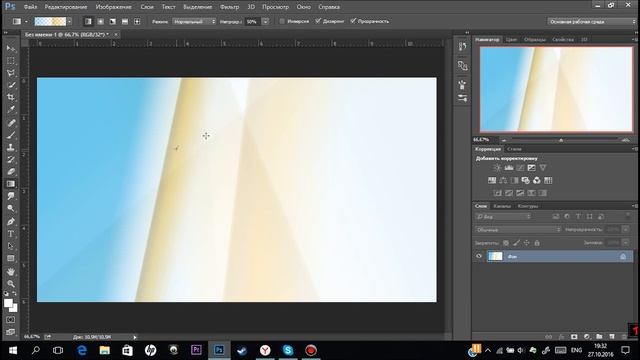
Task: Hide the Фон layer with eye icon
Action: pyautogui.click(x=479, y=256)
